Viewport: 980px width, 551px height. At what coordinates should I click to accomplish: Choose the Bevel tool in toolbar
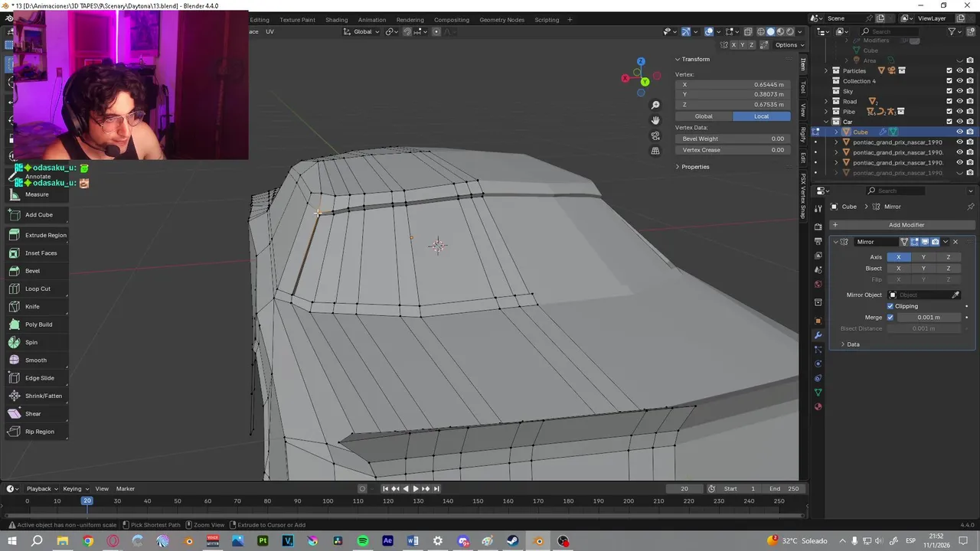[32, 271]
